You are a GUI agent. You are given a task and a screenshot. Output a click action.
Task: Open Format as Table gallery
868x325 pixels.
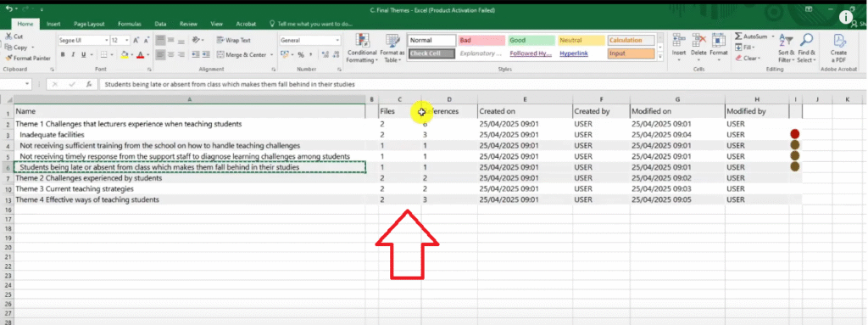pos(392,48)
